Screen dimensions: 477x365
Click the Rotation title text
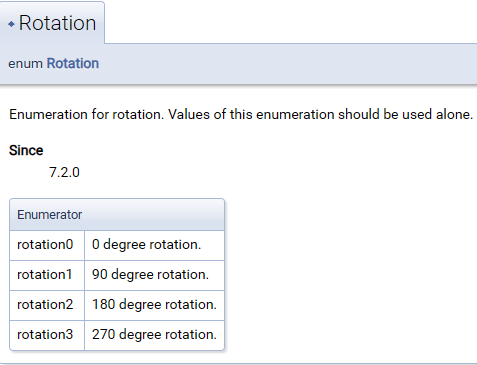point(57,23)
